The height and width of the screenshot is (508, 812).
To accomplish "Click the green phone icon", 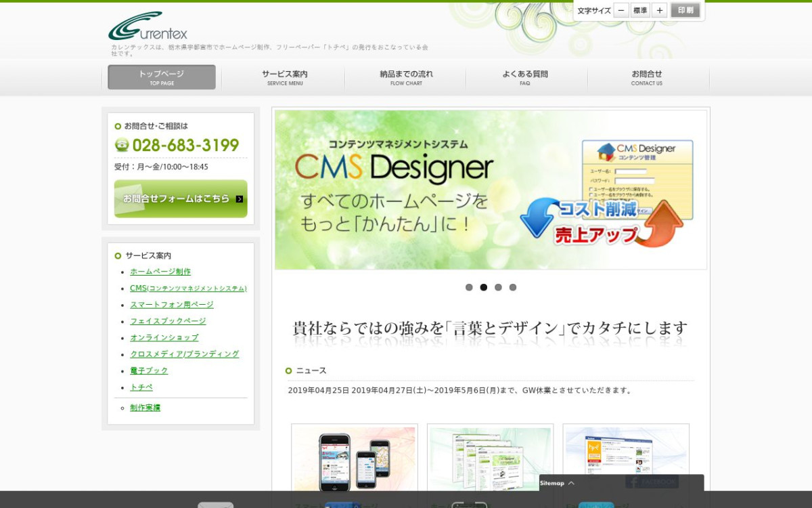I will click(x=122, y=145).
